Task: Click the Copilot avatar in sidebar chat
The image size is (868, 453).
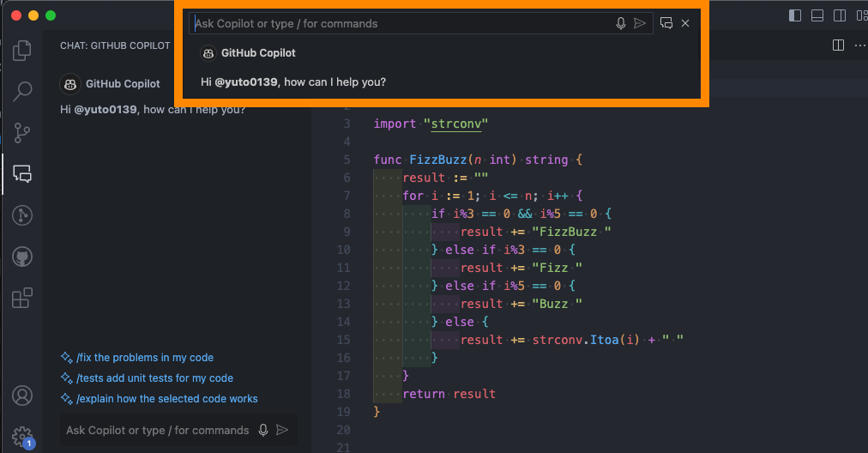Action: (x=70, y=84)
